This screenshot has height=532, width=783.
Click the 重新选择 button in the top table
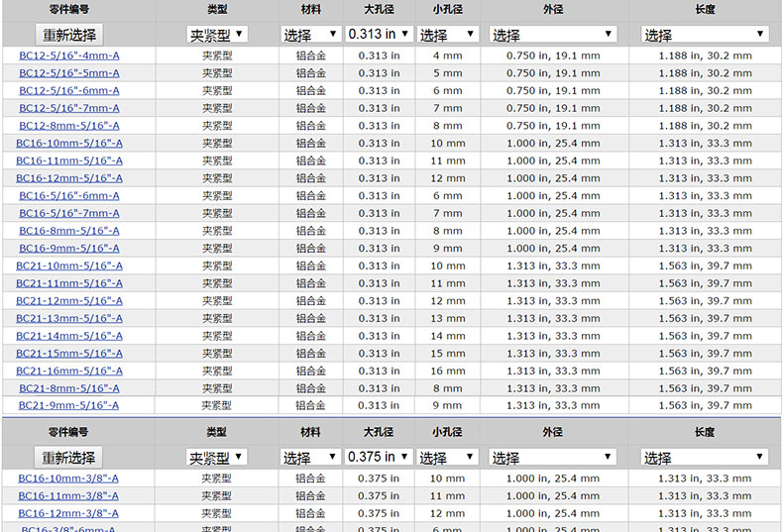point(69,34)
